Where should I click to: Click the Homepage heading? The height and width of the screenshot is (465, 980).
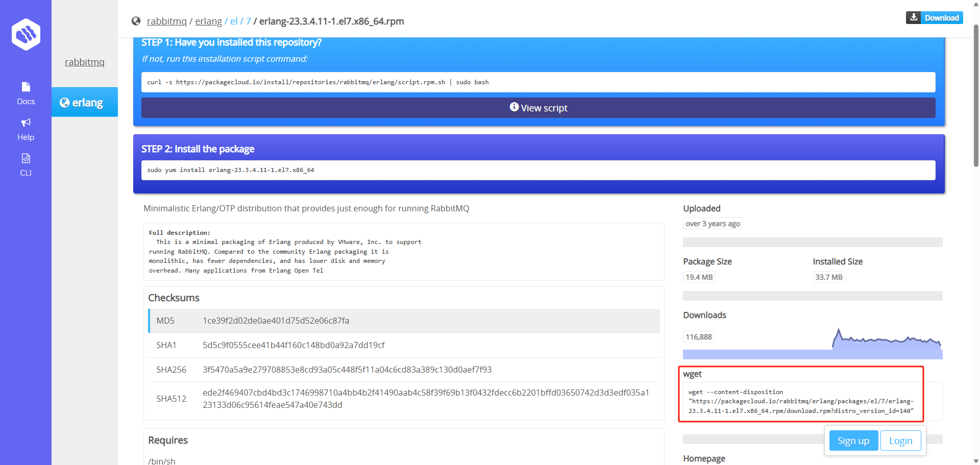point(704,458)
